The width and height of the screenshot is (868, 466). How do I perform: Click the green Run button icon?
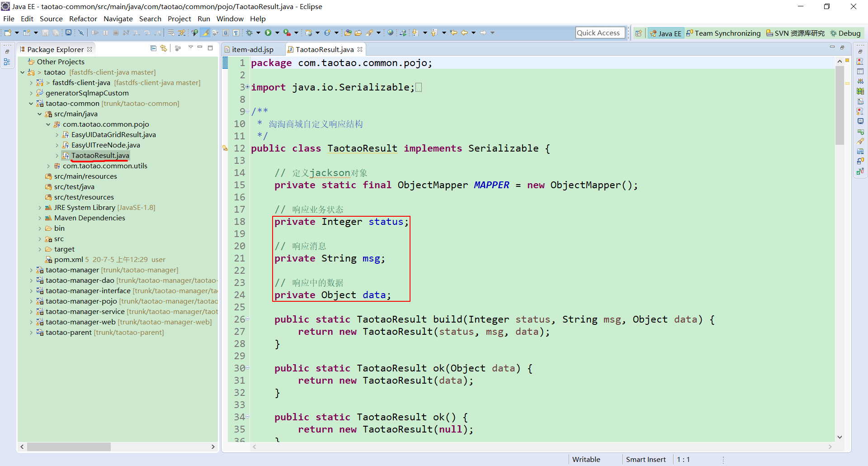tap(268, 33)
